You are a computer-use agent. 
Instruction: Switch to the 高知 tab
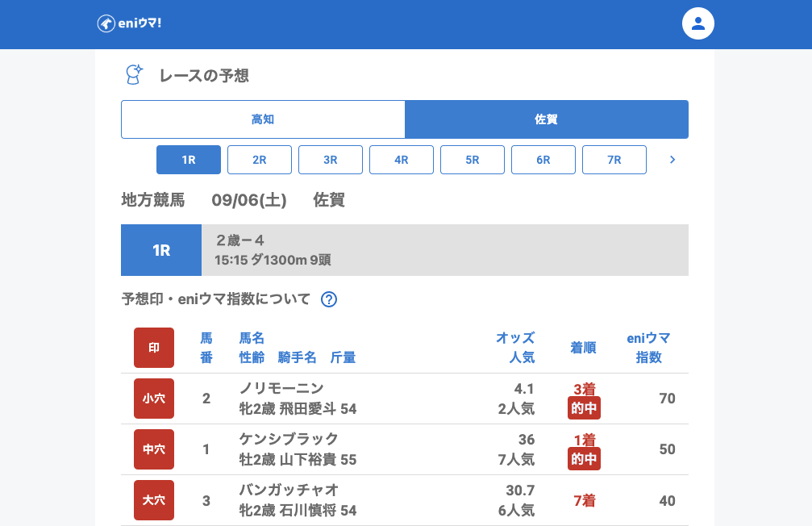[263, 119]
